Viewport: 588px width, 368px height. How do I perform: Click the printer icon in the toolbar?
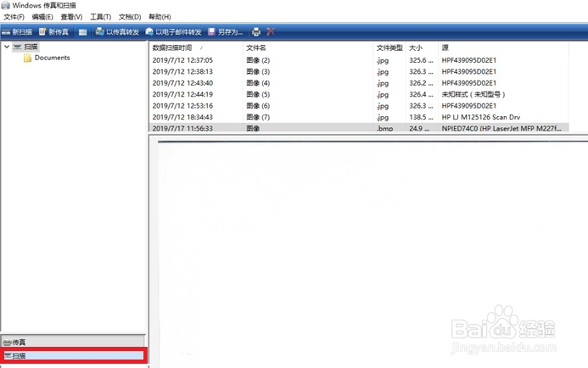pyautogui.click(x=256, y=32)
